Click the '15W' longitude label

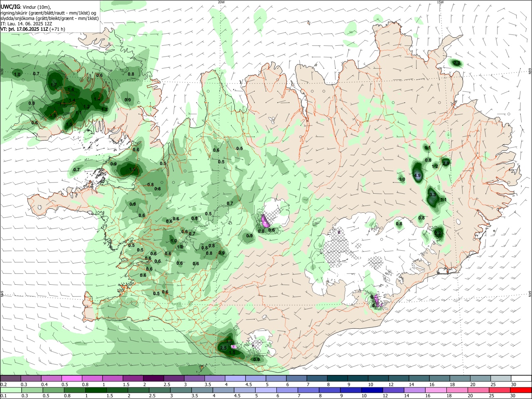440,2
